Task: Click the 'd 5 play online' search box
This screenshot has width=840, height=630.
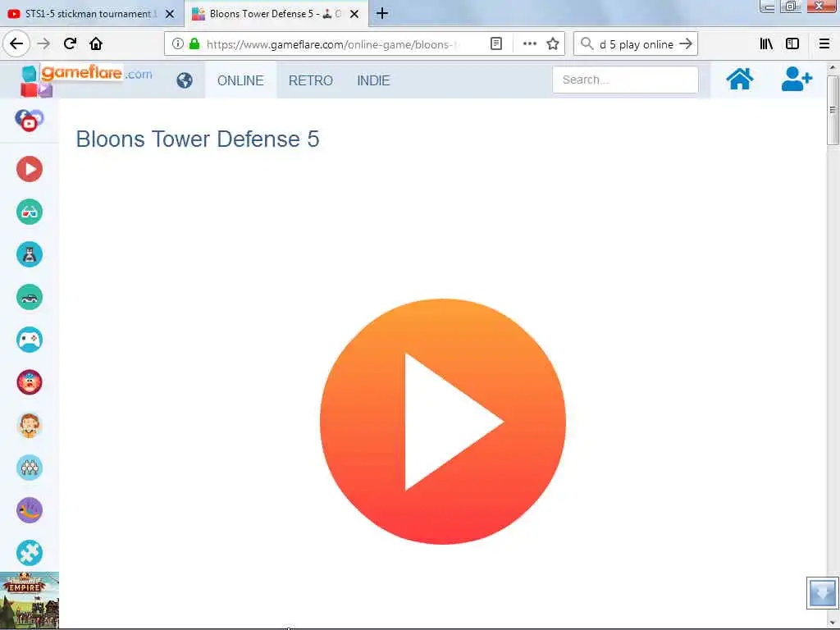Action: (636, 44)
